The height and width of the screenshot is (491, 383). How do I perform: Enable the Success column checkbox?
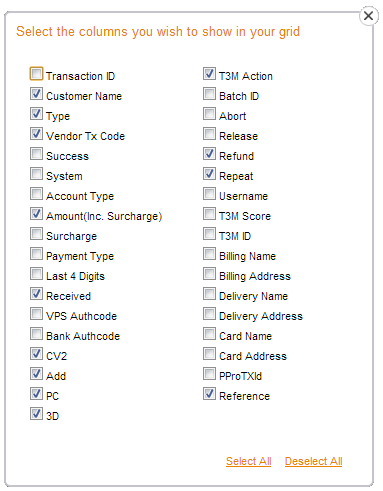(x=36, y=154)
